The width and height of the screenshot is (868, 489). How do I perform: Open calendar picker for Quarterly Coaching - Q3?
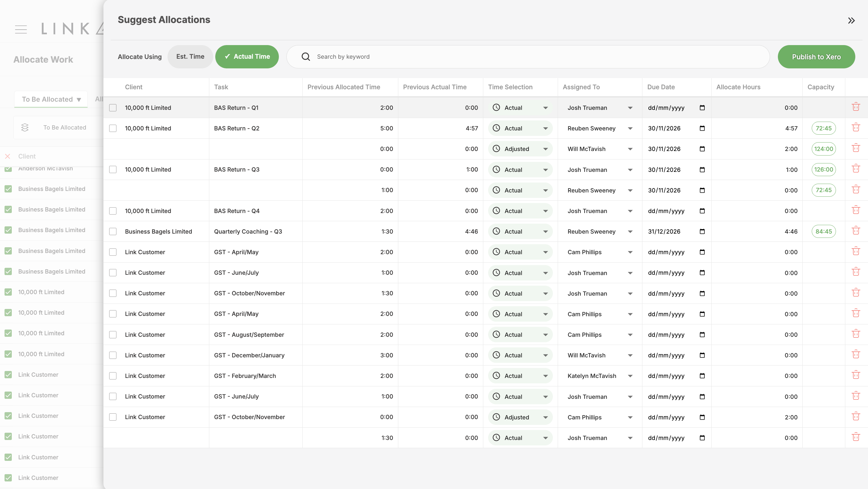coord(702,231)
